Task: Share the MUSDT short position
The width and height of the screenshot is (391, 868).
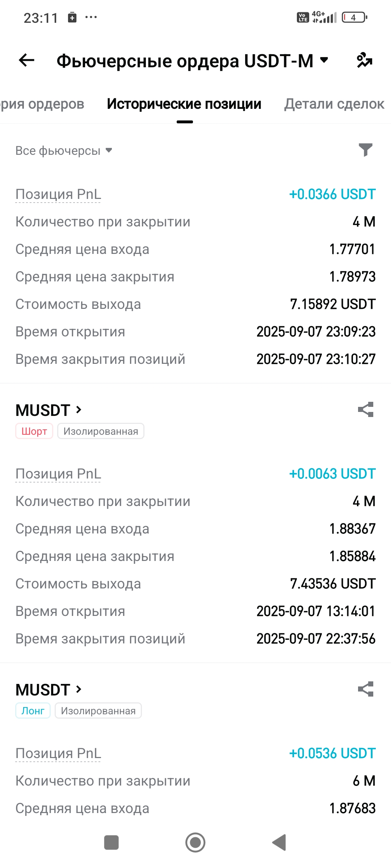Action: (365, 410)
